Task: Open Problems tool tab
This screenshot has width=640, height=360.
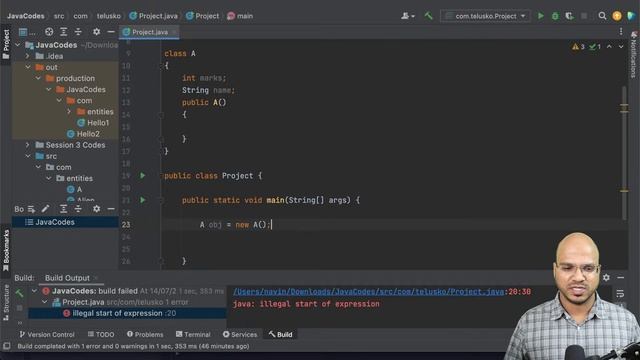Action: tap(145, 334)
